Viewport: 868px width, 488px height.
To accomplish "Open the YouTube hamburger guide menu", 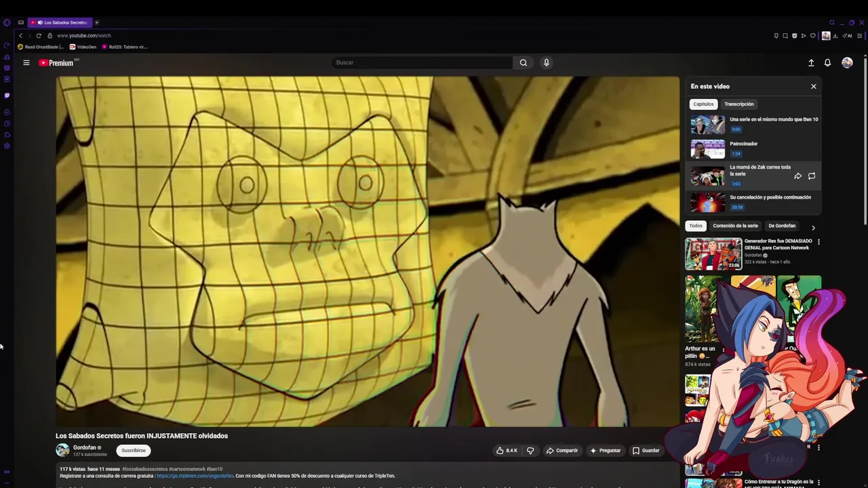I will pos(26,62).
